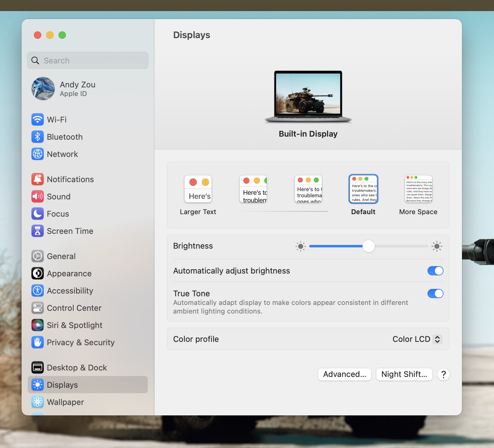Select Desktop & Dock label in sidebar
The height and width of the screenshot is (448, 494).
tap(77, 367)
